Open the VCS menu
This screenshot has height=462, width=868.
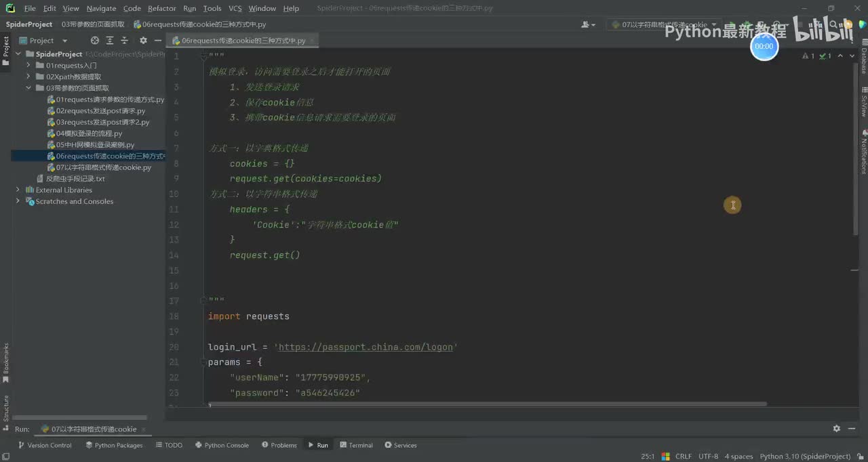(235, 8)
